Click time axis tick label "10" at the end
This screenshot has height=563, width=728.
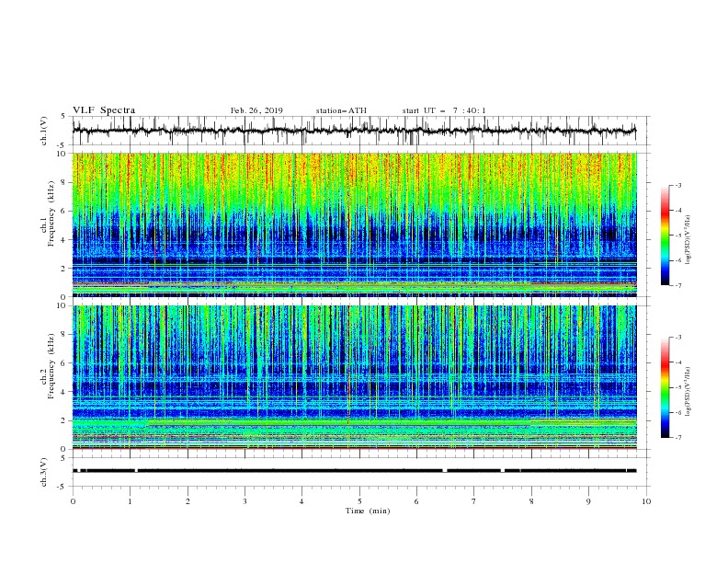646,501
